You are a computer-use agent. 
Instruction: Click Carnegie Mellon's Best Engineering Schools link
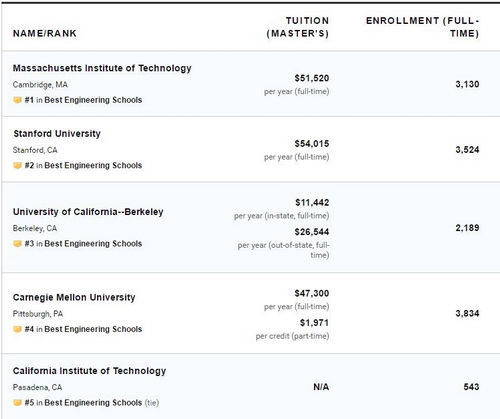click(93, 329)
